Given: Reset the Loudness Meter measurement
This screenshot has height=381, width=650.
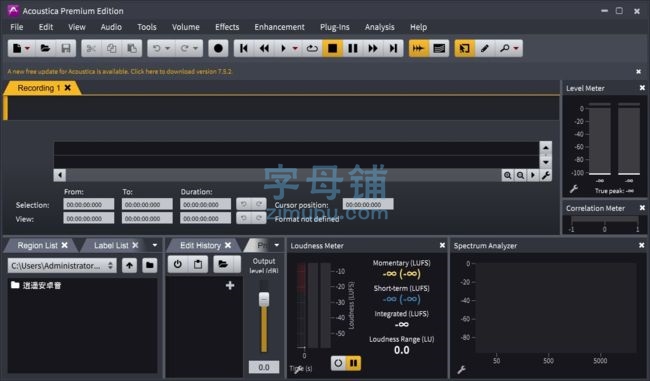Looking at the screenshot, I should (x=338, y=363).
